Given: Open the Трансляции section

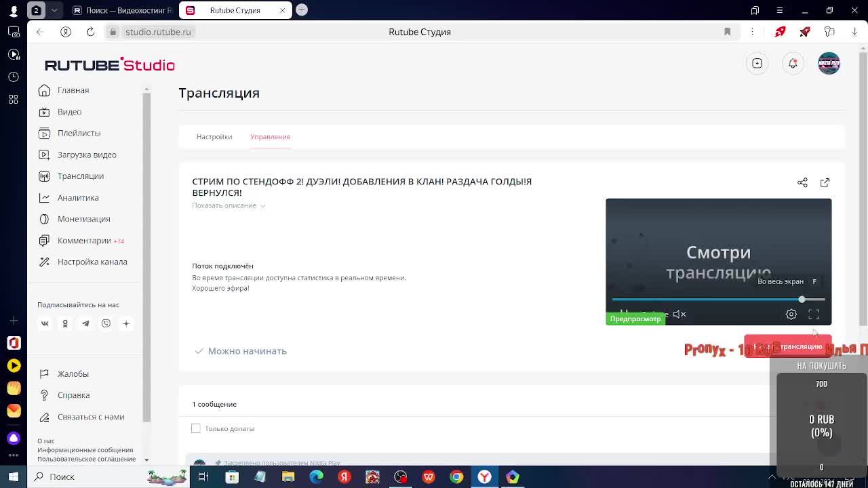Looking at the screenshot, I should (80, 176).
